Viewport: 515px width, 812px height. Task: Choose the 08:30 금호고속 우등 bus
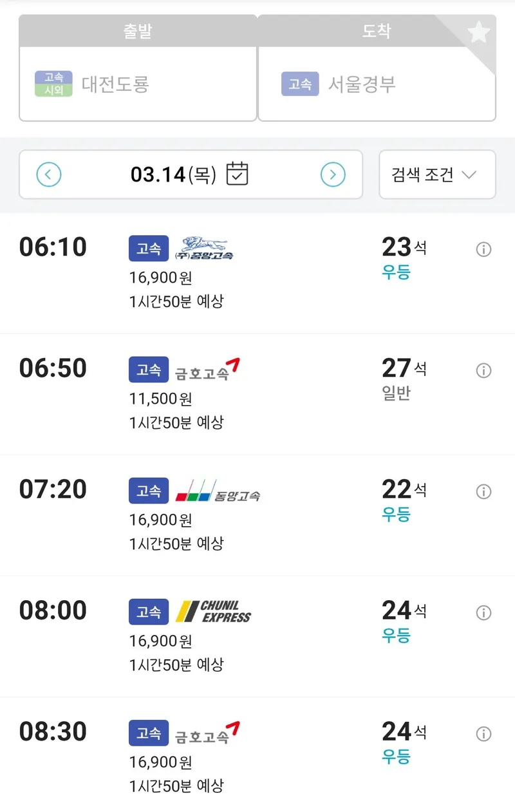click(x=257, y=755)
